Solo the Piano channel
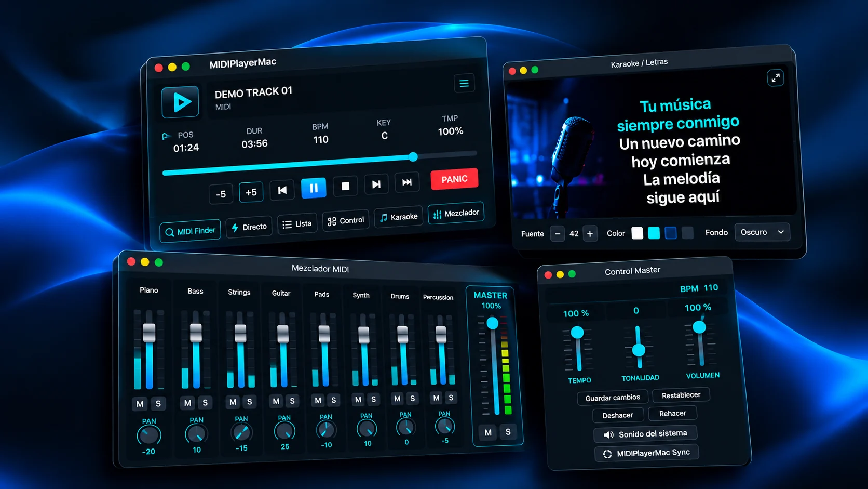This screenshot has height=489, width=868. [x=158, y=403]
